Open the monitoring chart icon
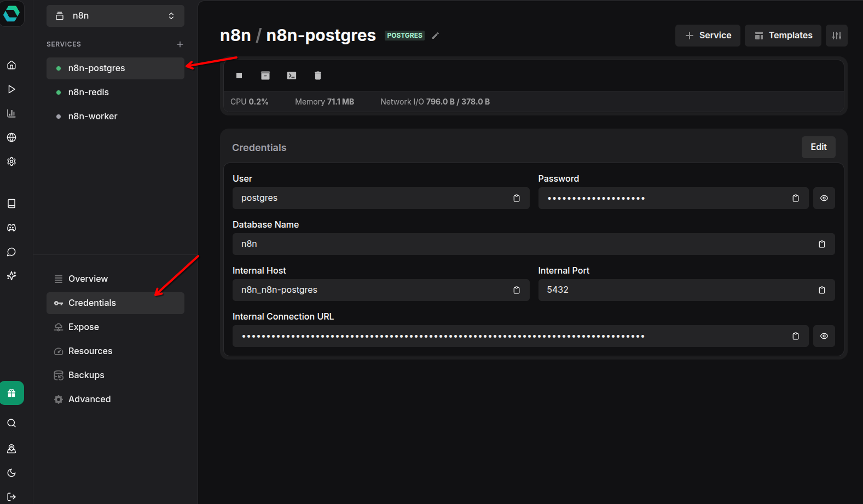863x504 pixels. coord(11,113)
